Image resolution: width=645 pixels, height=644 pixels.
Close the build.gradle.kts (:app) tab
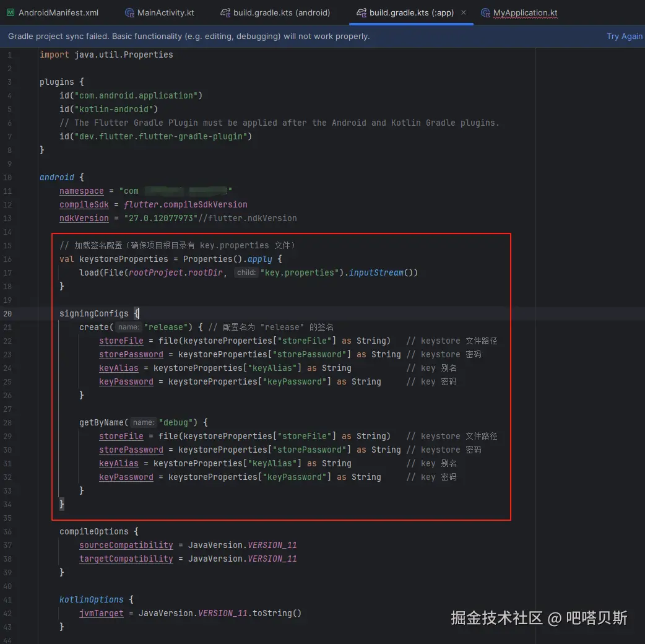pos(464,12)
